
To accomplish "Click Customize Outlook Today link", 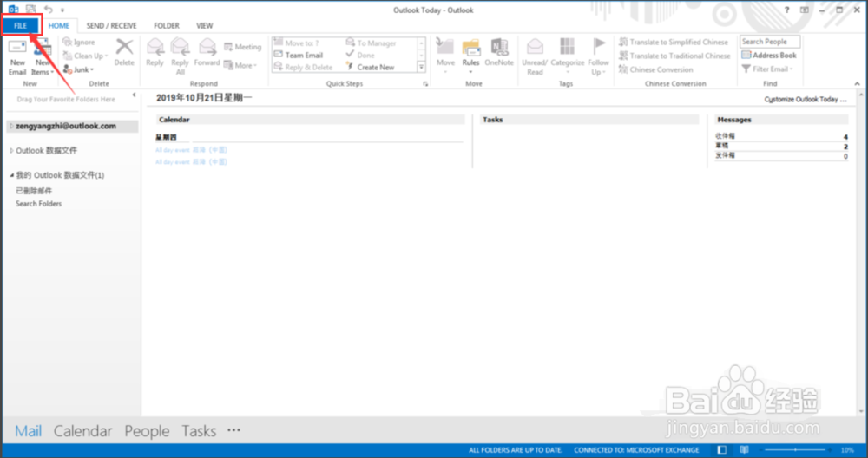I will coord(806,100).
